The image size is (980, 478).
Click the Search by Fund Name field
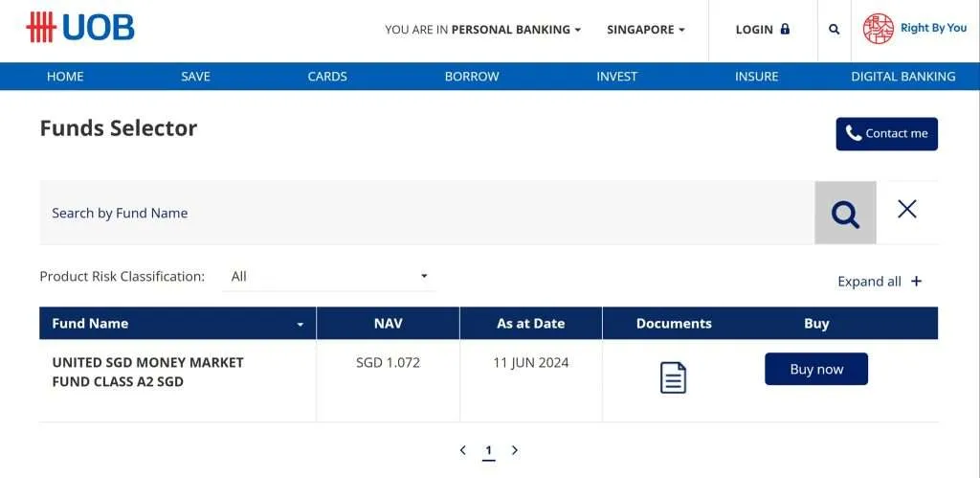427,213
